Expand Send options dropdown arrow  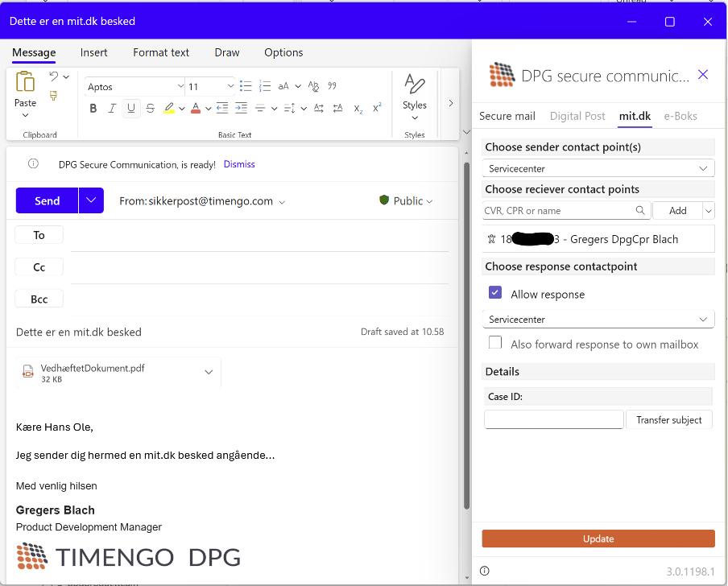click(x=91, y=200)
